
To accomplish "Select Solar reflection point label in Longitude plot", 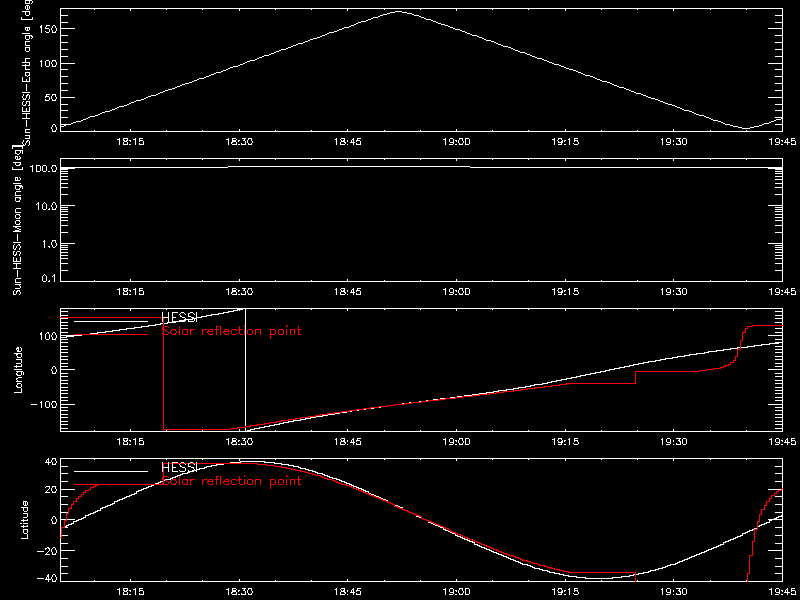I will click(231, 331).
